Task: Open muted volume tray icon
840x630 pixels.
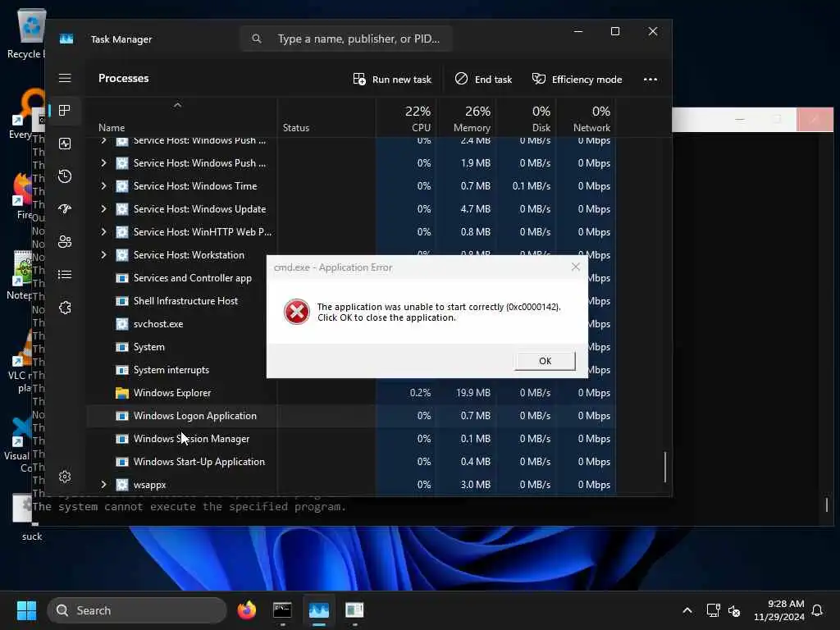Action: click(734, 610)
